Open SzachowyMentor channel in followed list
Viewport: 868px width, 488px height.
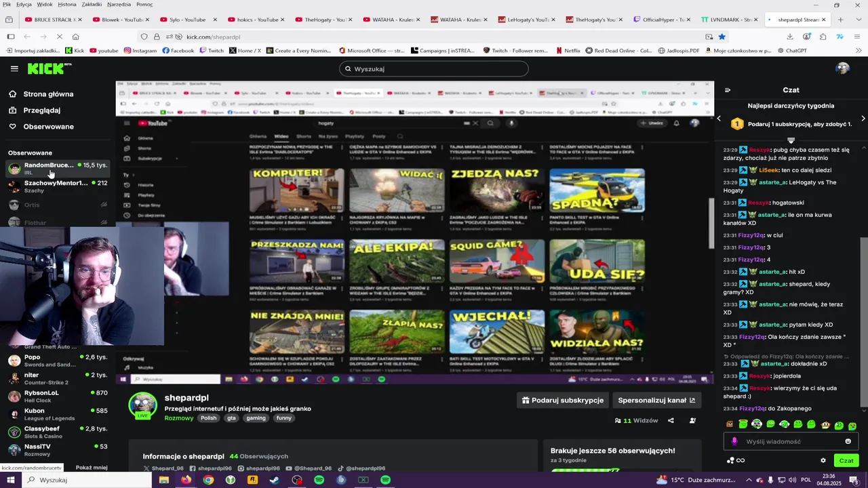coord(58,186)
